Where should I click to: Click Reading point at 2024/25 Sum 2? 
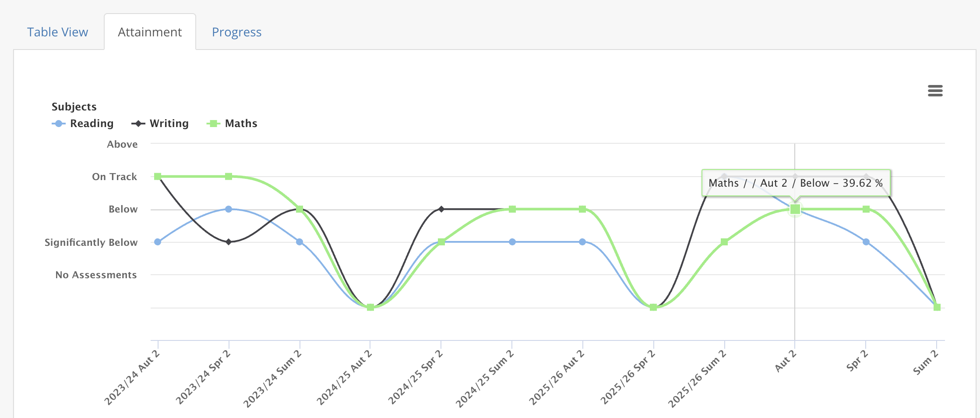(512, 242)
